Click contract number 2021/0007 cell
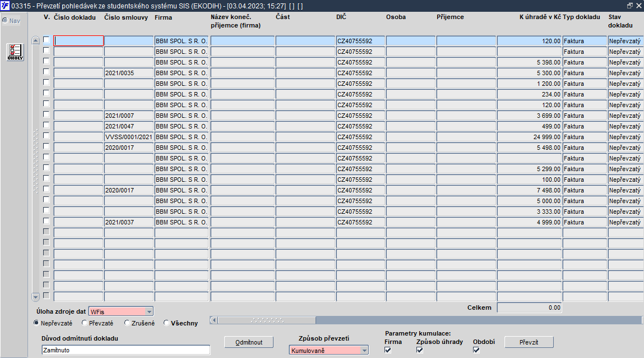644x358 pixels. point(128,116)
